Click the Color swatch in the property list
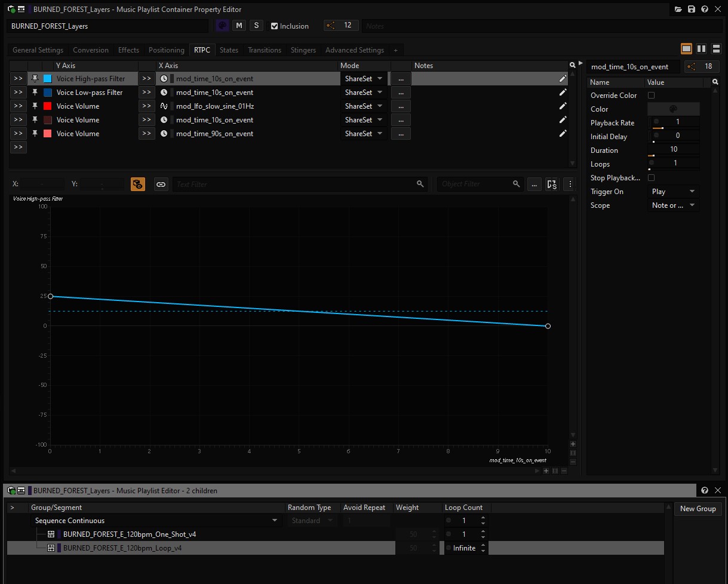The width and height of the screenshot is (728, 584). coord(674,109)
